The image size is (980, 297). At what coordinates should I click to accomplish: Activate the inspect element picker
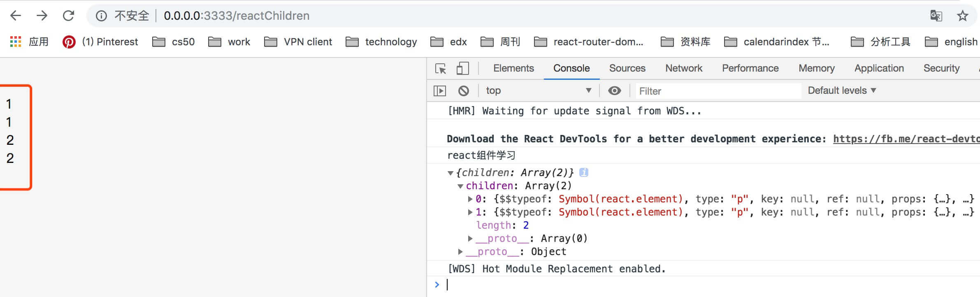click(441, 68)
